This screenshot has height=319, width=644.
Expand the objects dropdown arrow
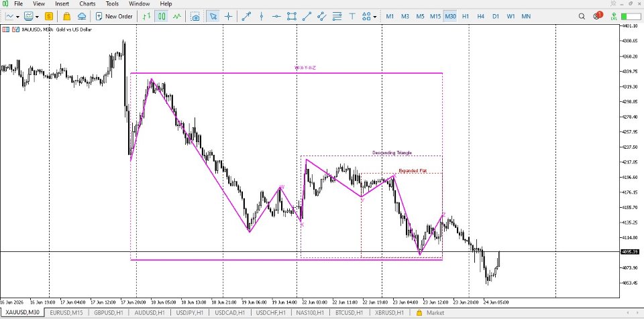(x=374, y=17)
